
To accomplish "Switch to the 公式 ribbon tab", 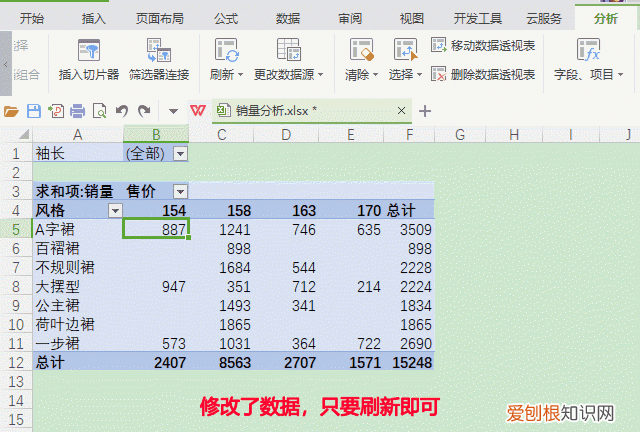I will tap(226, 18).
